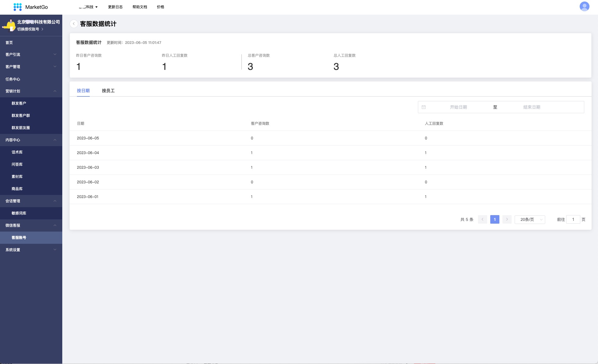Expand the 客户引流 sidebar section
This screenshot has height=364, width=598.
(x=31, y=55)
